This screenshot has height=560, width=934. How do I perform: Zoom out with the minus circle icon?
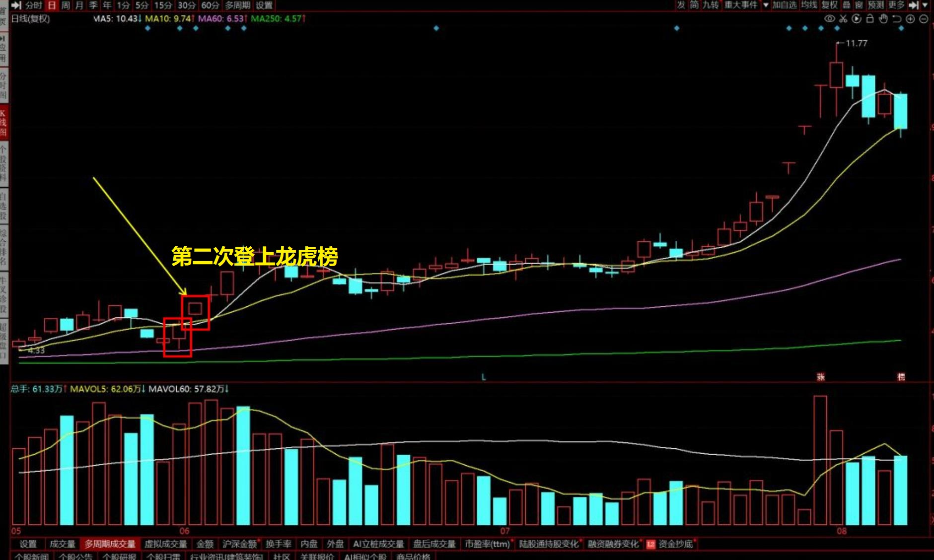click(x=923, y=19)
